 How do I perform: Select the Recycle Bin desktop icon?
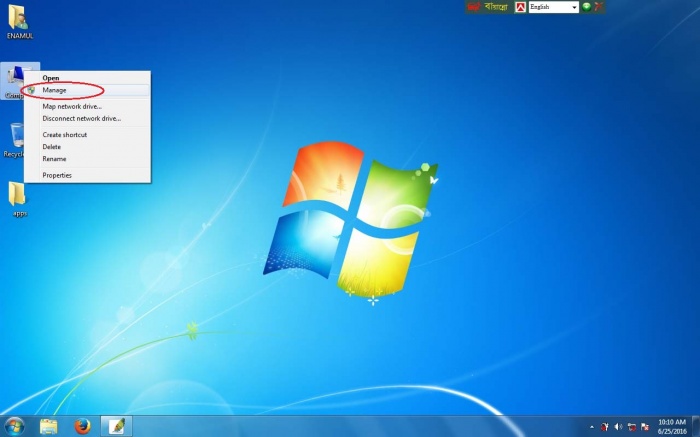pyautogui.click(x=14, y=140)
